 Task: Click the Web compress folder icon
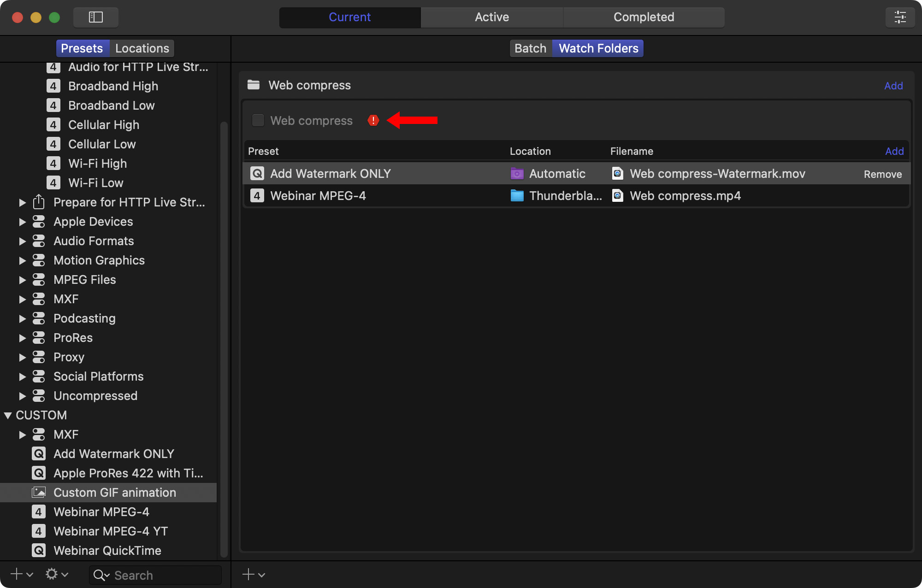(x=253, y=85)
